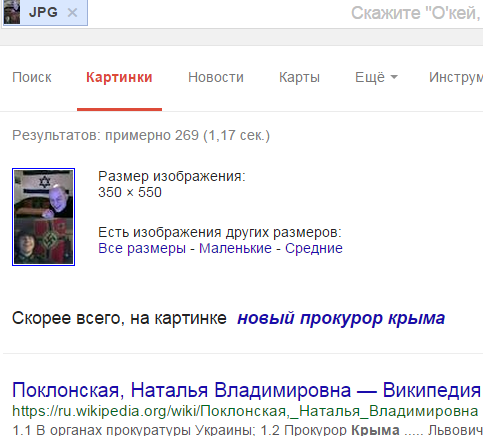Click the Размер изображения label
Image resolution: width=483 pixels, height=436 pixels.
(x=172, y=176)
